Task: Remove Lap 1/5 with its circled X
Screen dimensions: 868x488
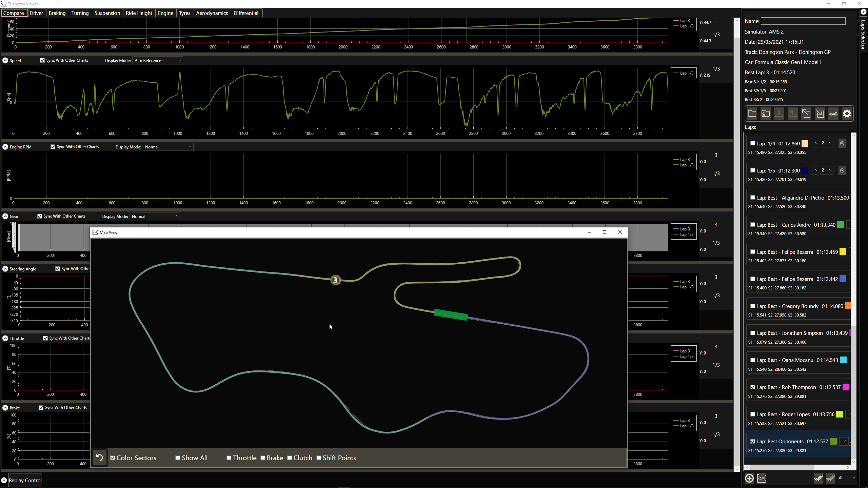Action: coord(842,170)
